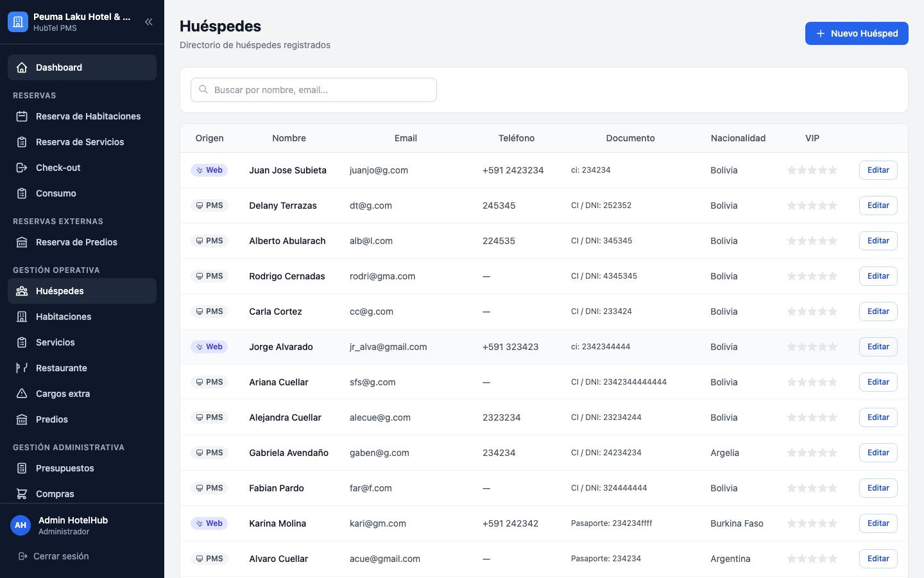Screen dimensions: 924x578
Task: Collapse the sidebar with double-chevron icon
Action: [148, 22]
